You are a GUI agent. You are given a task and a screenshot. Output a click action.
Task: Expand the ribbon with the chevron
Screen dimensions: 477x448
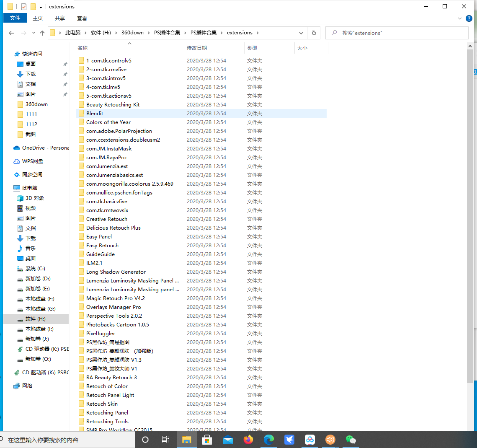click(x=460, y=18)
